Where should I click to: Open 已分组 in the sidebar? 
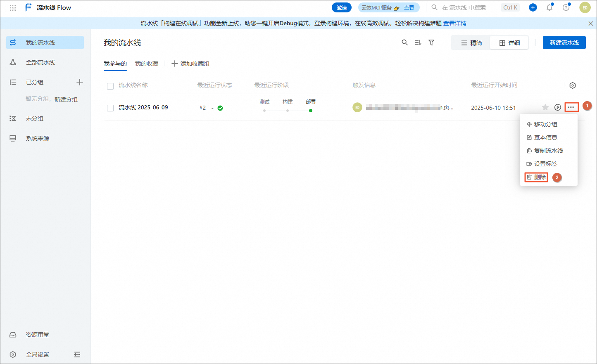(x=35, y=82)
